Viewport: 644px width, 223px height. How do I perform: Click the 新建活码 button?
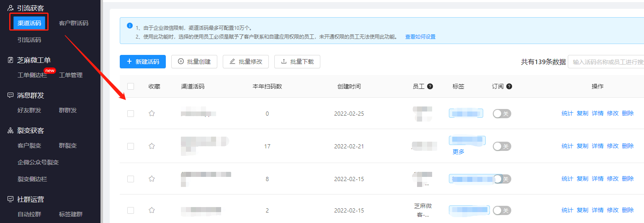point(143,62)
